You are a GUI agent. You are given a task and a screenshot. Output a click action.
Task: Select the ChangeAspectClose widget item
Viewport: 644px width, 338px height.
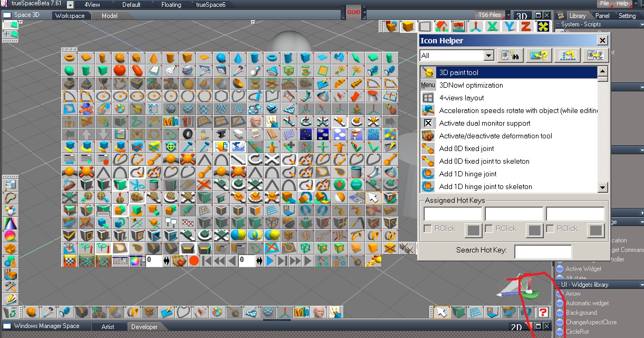591,322
